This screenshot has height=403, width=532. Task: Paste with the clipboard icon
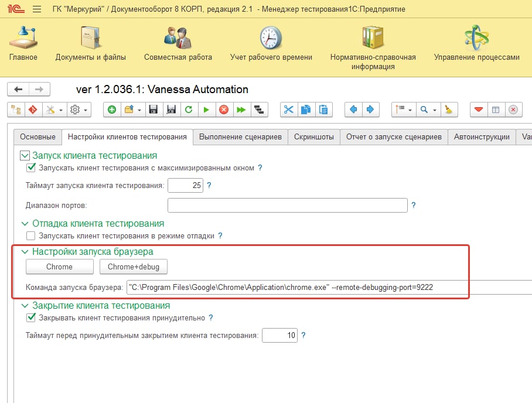click(323, 110)
